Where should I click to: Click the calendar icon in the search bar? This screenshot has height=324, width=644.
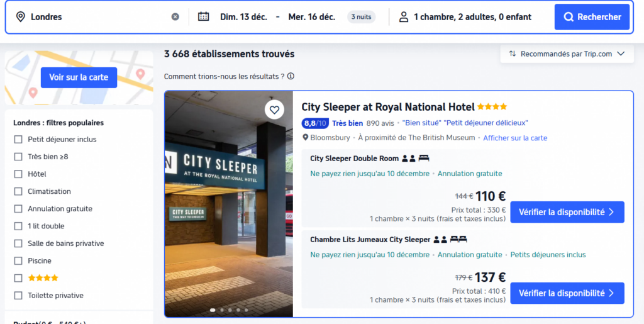[x=203, y=17]
